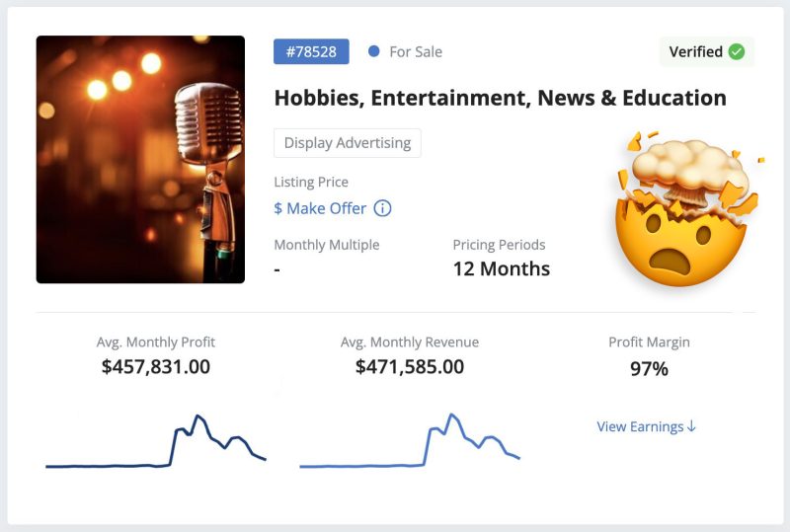
Task: Click the $457,831.00 profit value
Action: click(156, 367)
